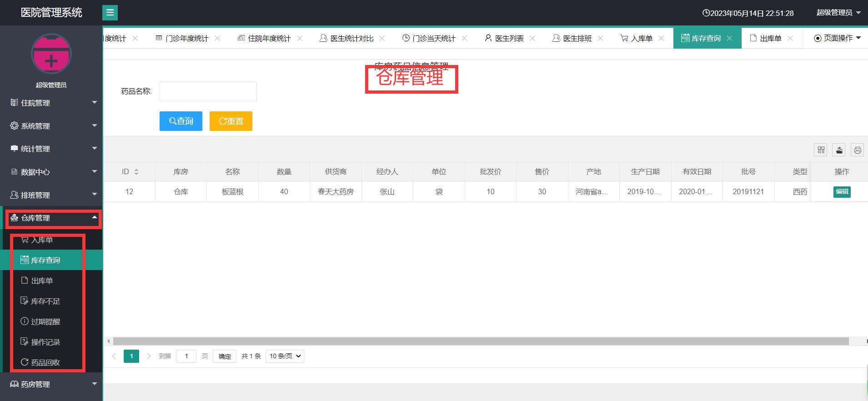The height and width of the screenshot is (401, 868).
Task: Close the 入库单 tab
Action: click(661, 38)
